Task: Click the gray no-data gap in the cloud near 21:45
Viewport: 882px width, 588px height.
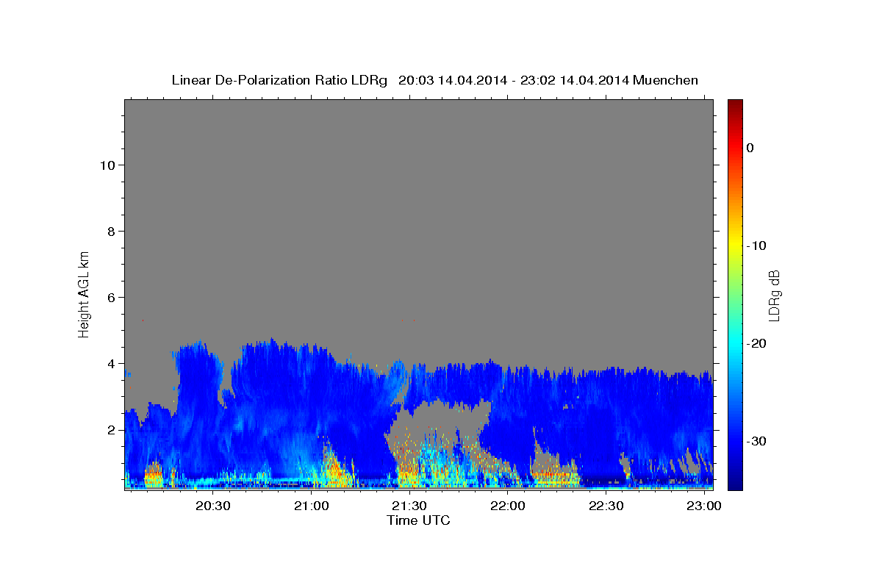Action: (440, 419)
